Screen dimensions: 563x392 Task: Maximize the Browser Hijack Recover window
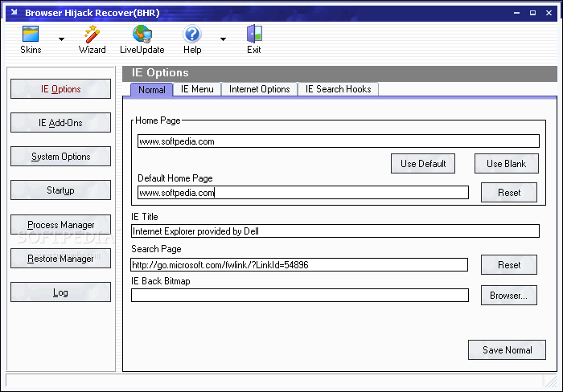click(532, 13)
